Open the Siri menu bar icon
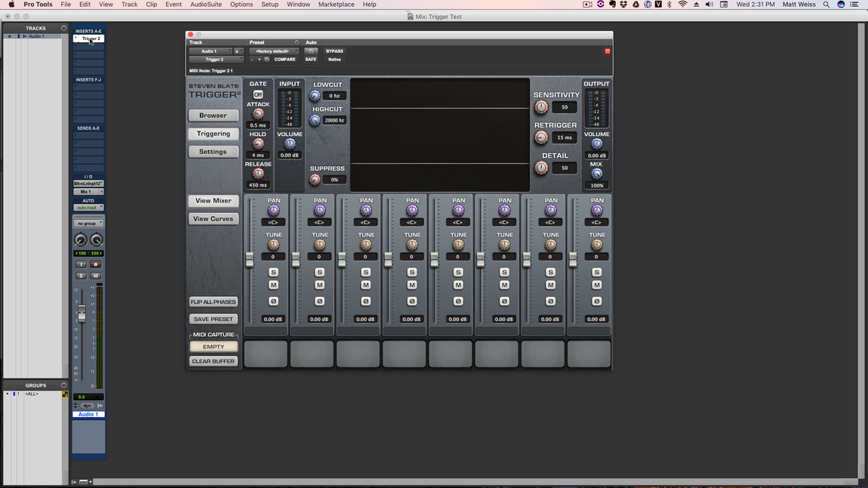This screenshot has width=868, height=488. 841,5
